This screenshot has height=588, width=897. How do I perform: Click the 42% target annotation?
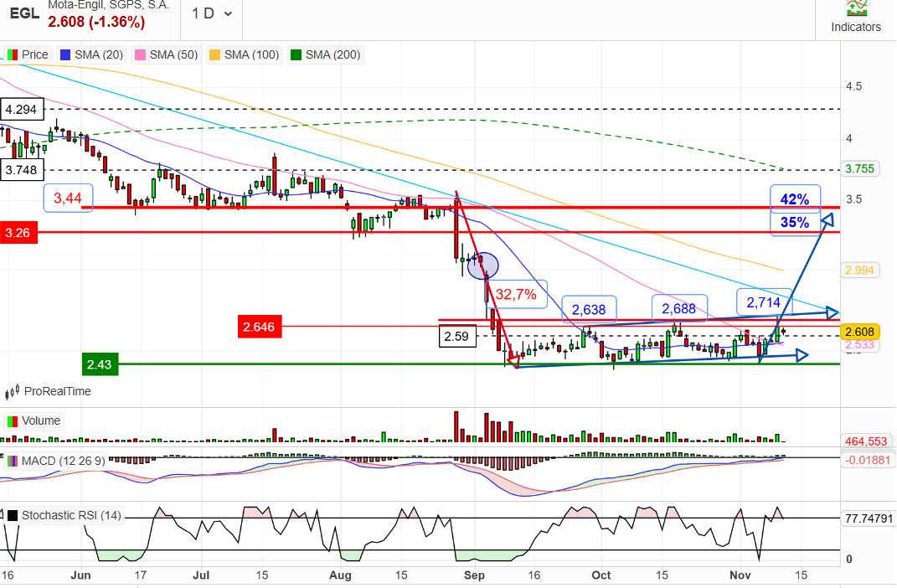[x=795, y=199]
